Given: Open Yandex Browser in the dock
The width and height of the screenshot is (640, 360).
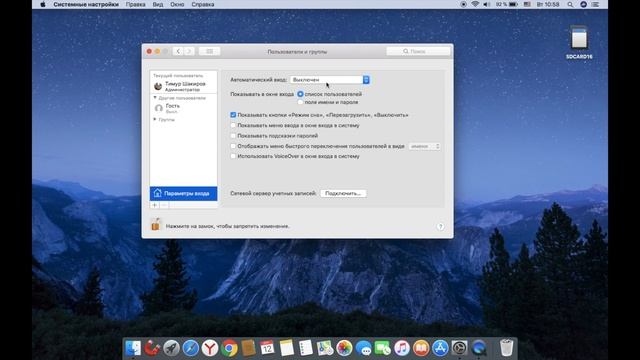Looking at the screenshot, I should click(210, 348).
